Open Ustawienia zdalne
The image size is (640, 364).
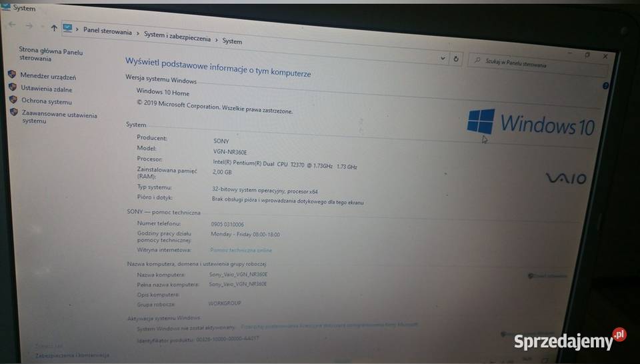pyautogui.click(x=47, y=89)
